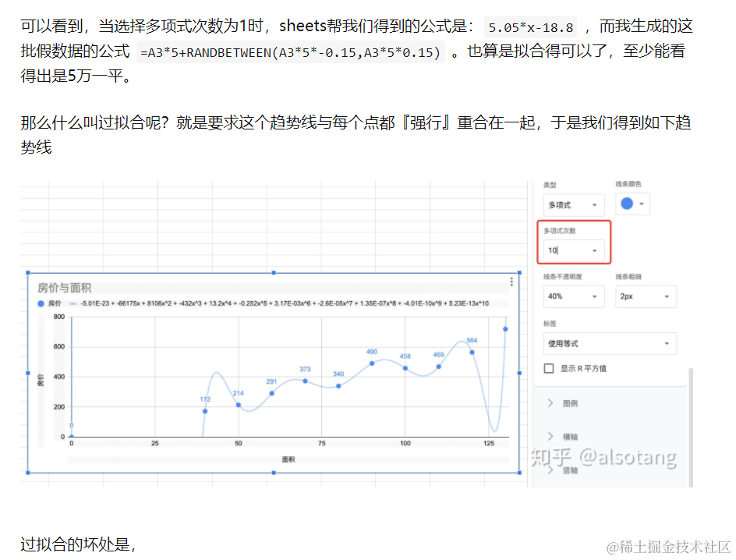The width and height of the screenshot is (736, 560).
Task: Expand the 图例 section
Action: click(563, 403)
